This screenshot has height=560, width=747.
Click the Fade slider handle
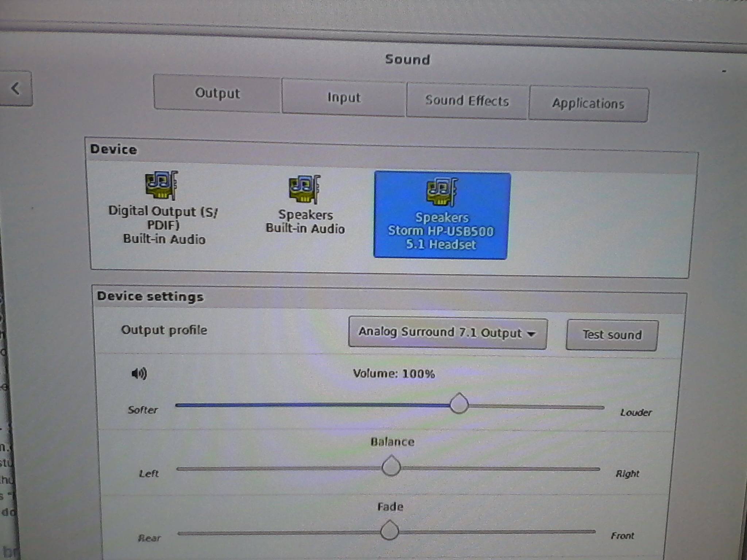[390, 530]
